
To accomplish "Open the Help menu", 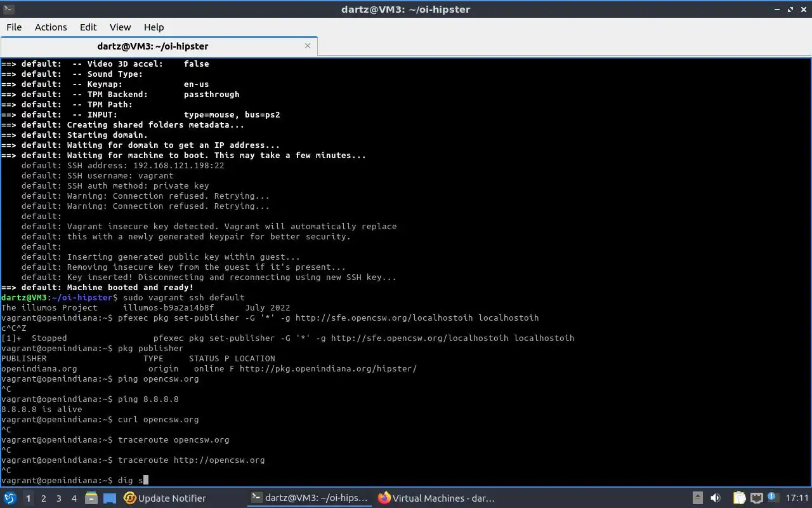I will click(154, 27).
